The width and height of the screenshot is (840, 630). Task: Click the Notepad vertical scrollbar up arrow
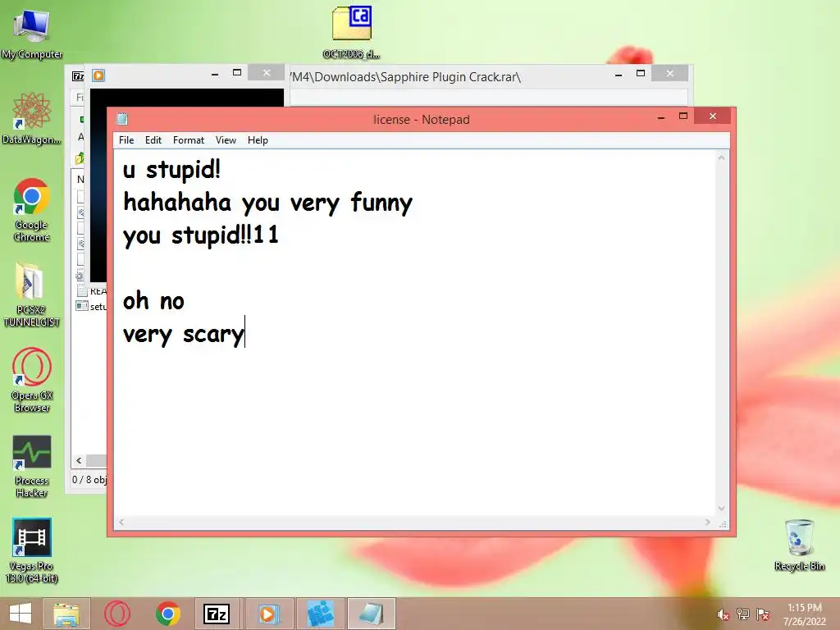click(x=722, y=157)
